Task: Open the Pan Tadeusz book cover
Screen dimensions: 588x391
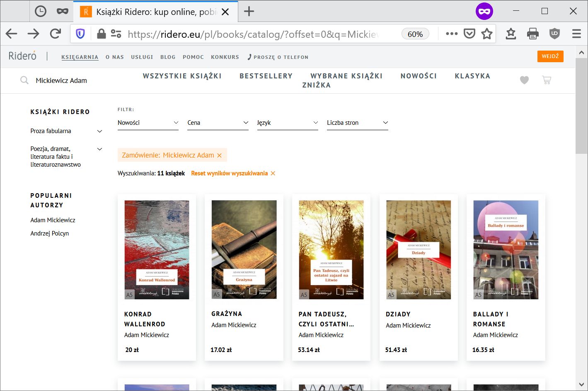Action: point(331,250)
